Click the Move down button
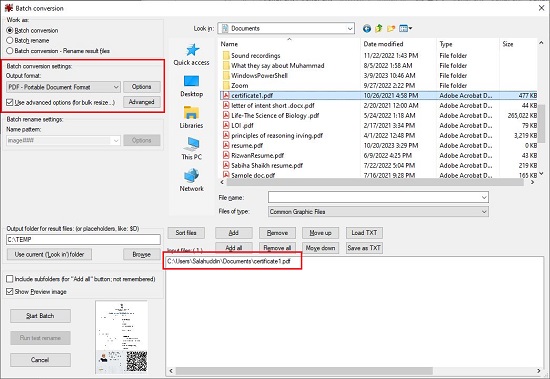550x379 pixels. pos(320,248)
